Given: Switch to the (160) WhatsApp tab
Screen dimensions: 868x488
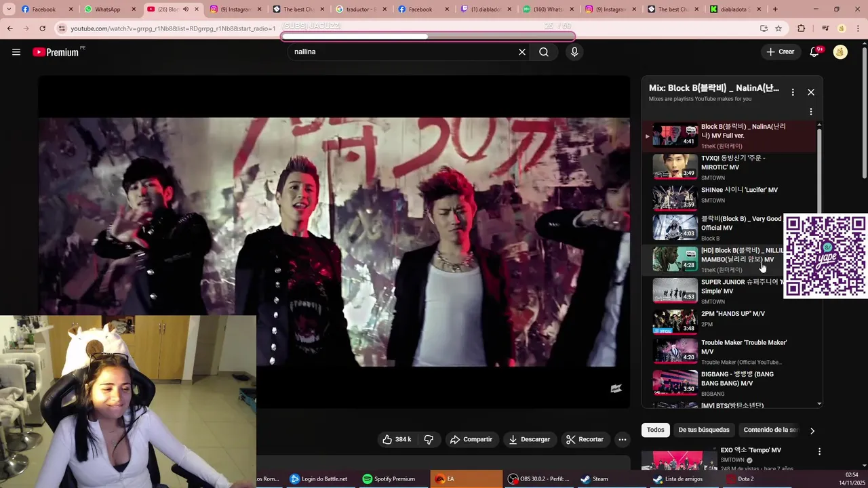Looking at the screenshot, I should tap(547, 9).
